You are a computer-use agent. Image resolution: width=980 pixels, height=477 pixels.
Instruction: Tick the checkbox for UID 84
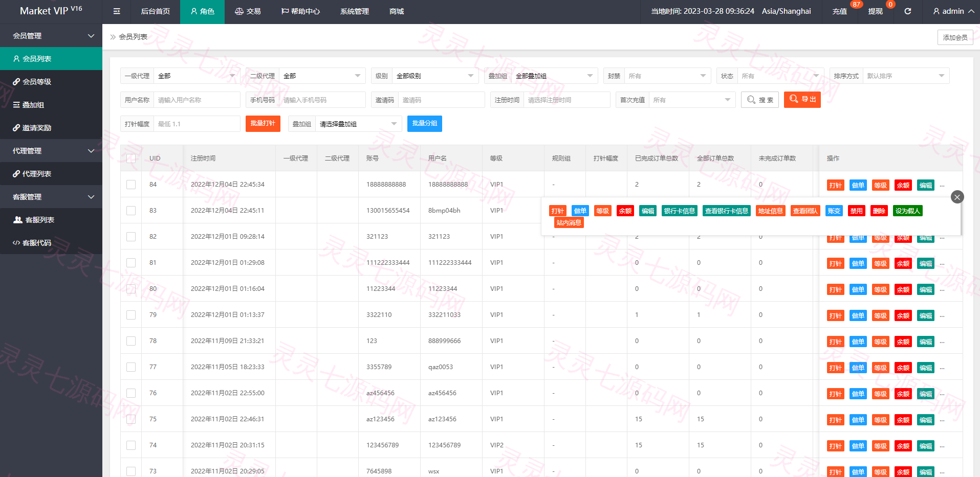(131, 185)
